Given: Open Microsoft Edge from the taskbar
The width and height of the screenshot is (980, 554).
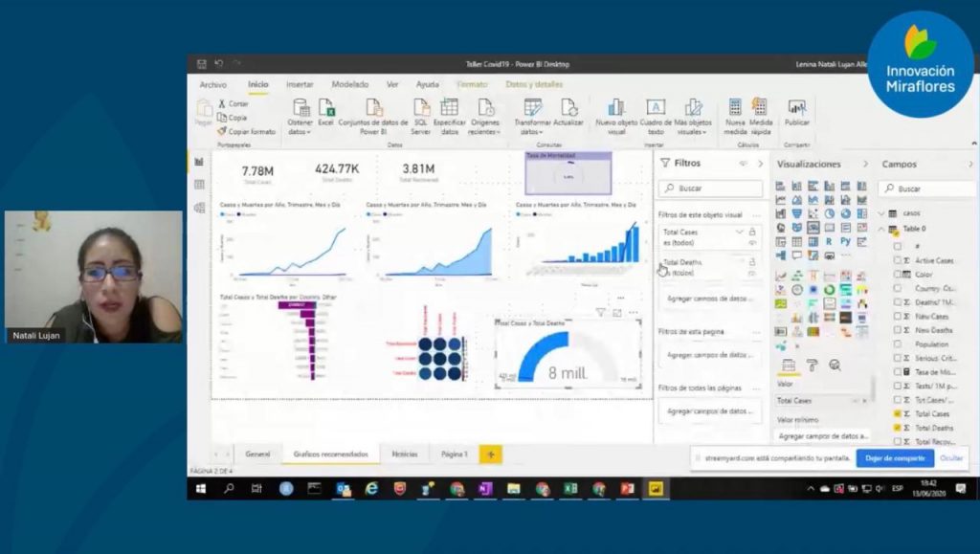Looking at the screenshot, I should (371, 488).
